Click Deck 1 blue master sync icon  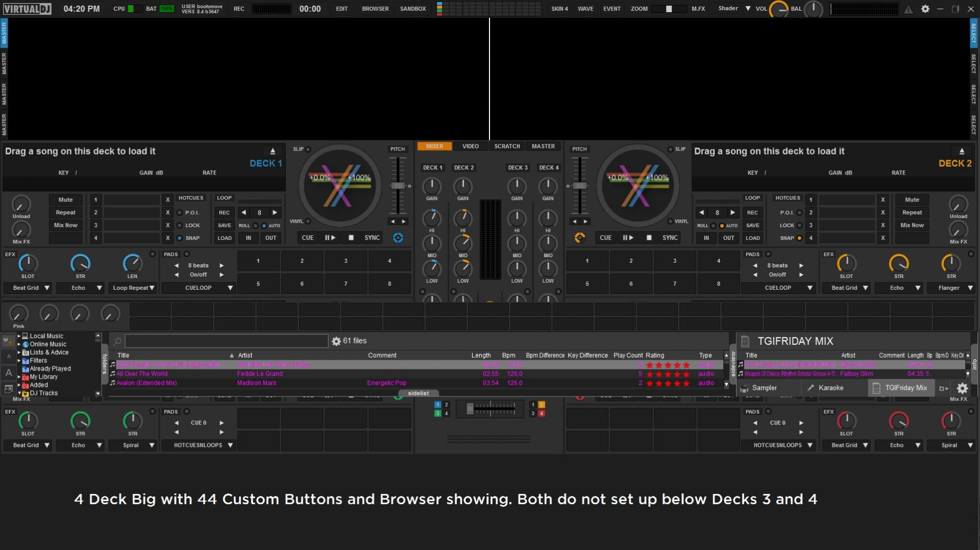(398, 238)
